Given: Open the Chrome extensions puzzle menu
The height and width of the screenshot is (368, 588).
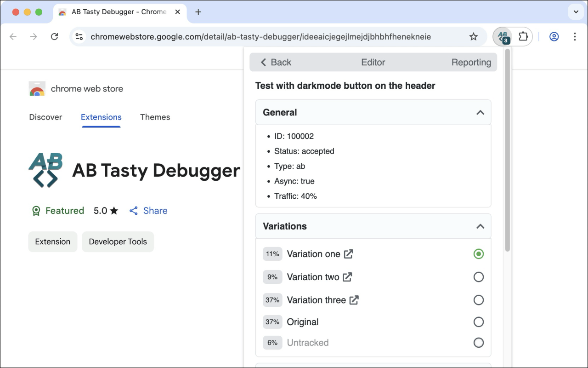Looking at the screenshot, I should (523, 37).
